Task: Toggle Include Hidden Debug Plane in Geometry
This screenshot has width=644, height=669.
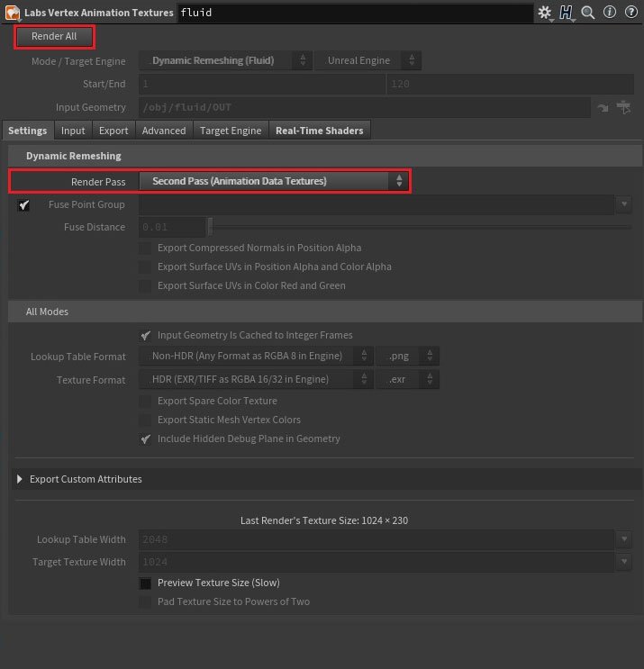Action: [145, 439]
